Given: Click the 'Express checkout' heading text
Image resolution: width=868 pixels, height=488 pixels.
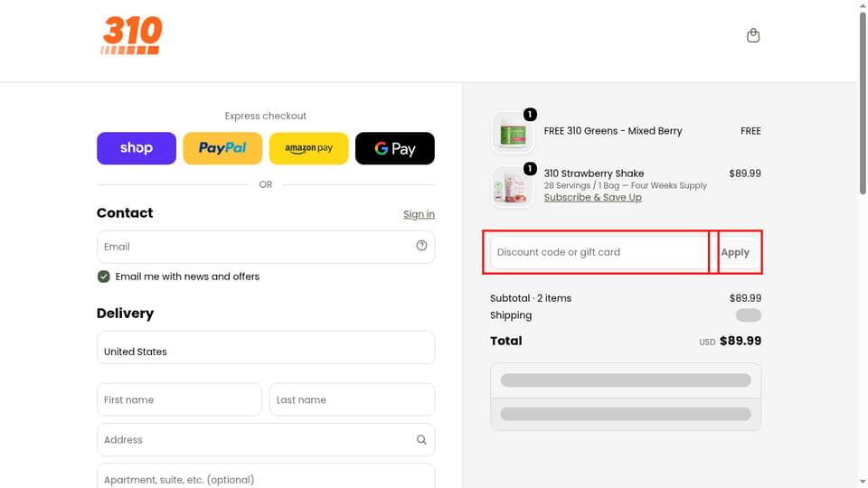Looking at the screenshot, I should (265, 116).
